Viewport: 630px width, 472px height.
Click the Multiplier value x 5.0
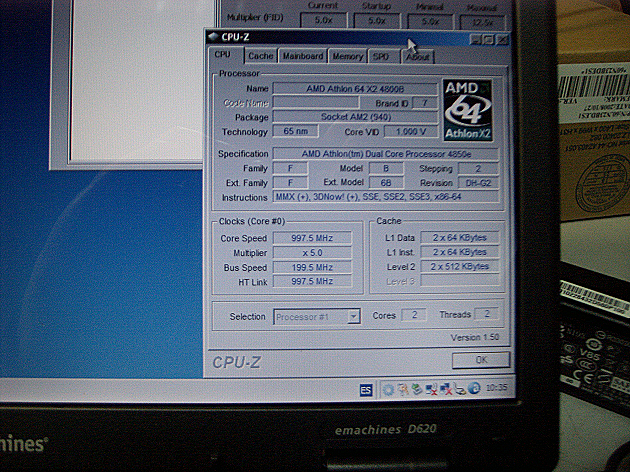(312, 253)
